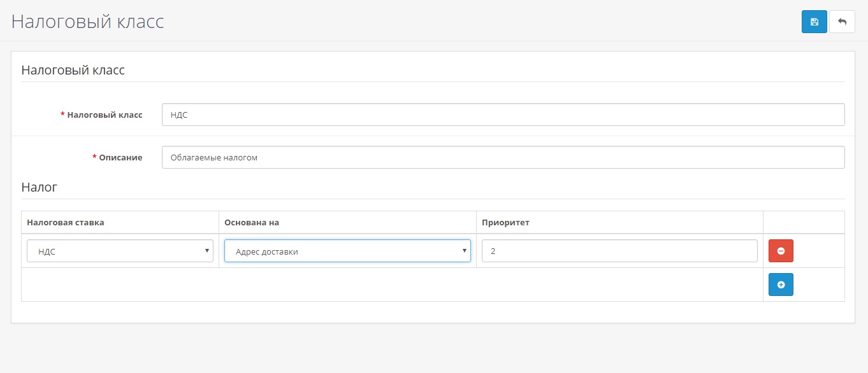Click the red asterisk beside Описание
Screen dimensions: 868x373
[94, 157]
